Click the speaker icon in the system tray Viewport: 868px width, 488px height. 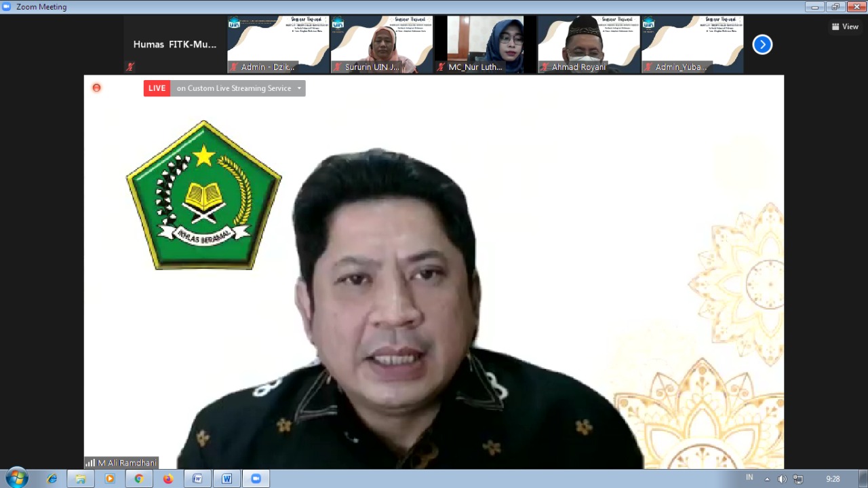[x=782, y=478]
